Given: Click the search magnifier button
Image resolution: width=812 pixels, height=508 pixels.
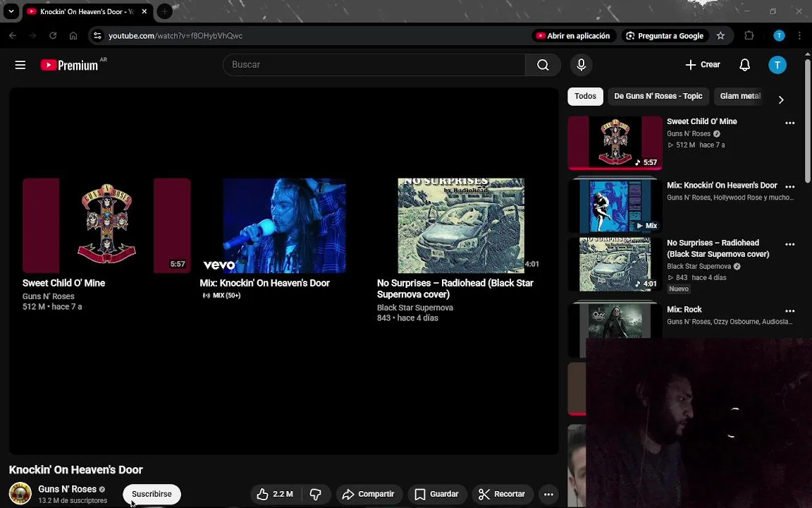Looking at the screenshot, I should pyautogui.click(x=543, y=65).
